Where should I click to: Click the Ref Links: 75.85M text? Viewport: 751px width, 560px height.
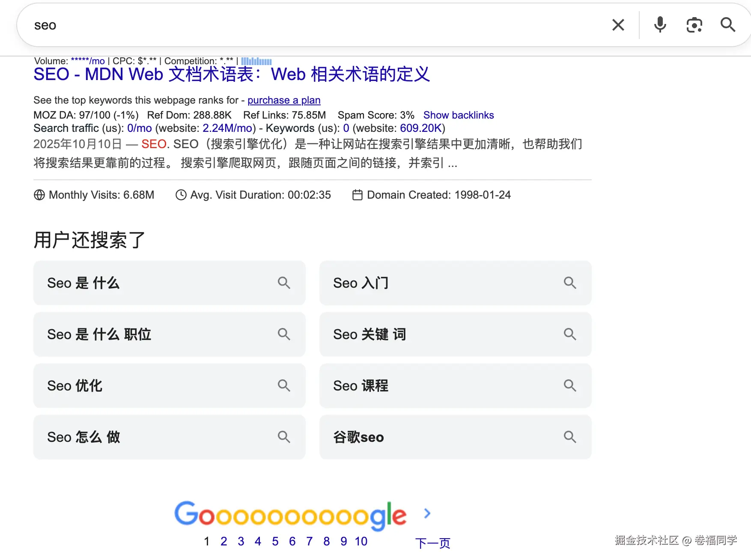pos(285,115)
